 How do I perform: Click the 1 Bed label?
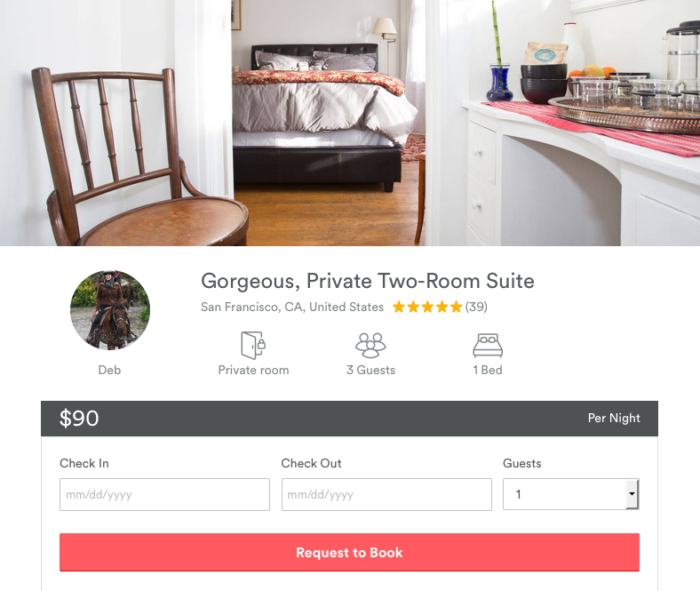(488, 370)
